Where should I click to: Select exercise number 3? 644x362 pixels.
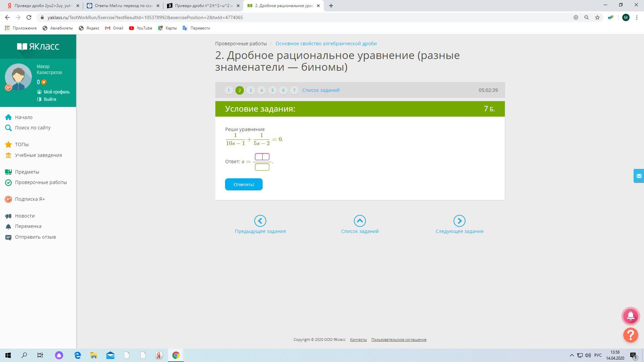250,90
